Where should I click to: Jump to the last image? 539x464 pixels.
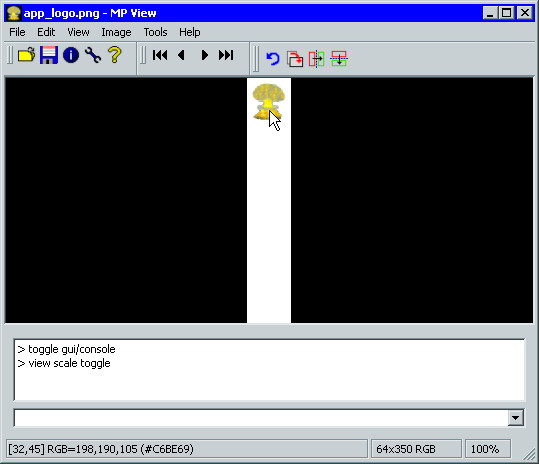[226, 55]
